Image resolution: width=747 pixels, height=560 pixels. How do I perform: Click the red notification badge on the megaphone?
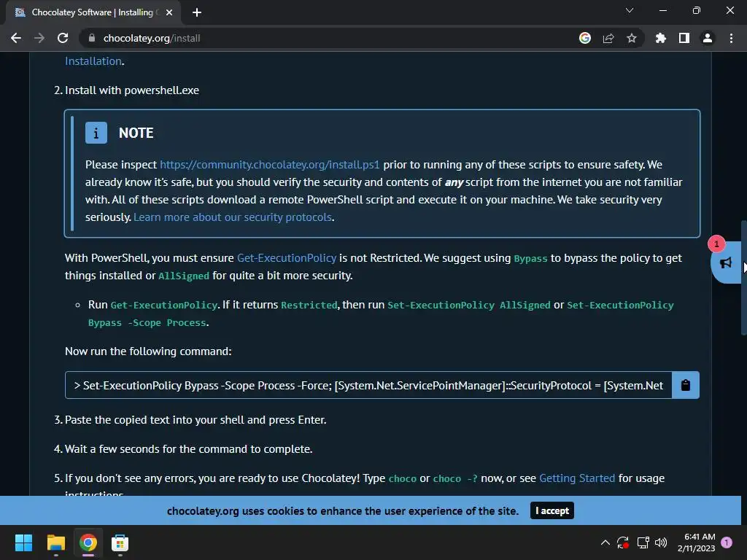pos(716,244)
